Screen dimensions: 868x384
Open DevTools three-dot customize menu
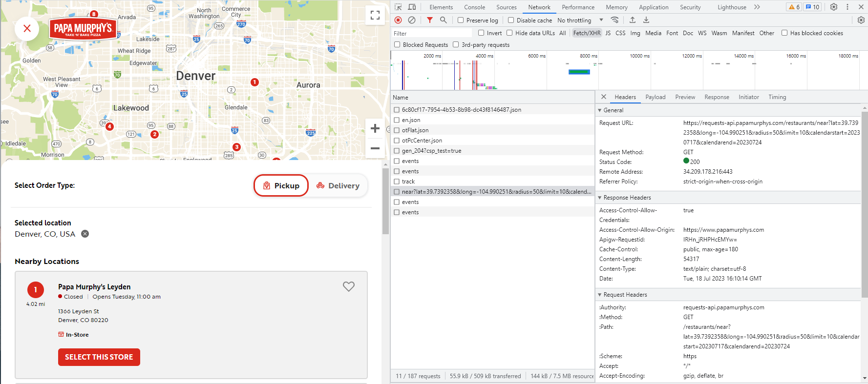pos(847,7)
